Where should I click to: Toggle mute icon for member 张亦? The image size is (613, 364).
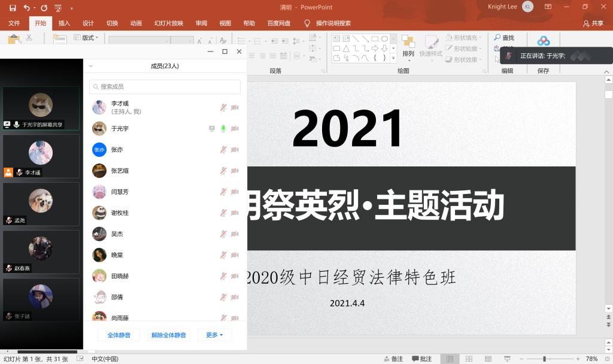click(223, 150)
